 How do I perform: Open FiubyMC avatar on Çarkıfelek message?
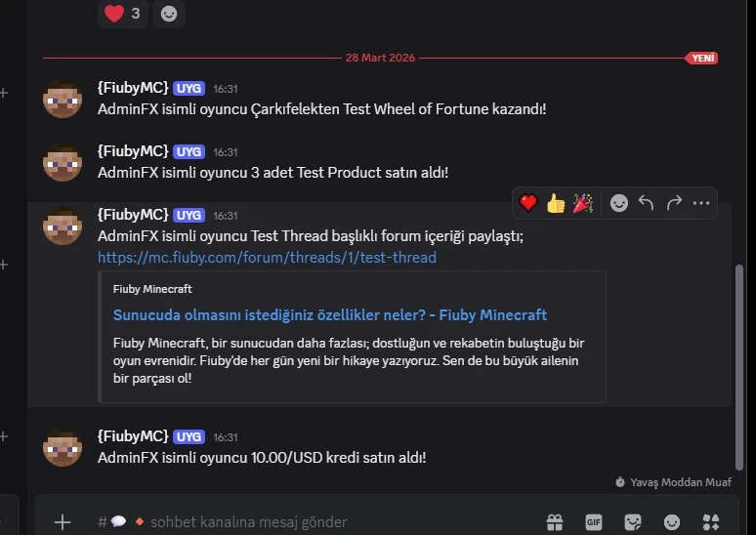pos(63,100)
